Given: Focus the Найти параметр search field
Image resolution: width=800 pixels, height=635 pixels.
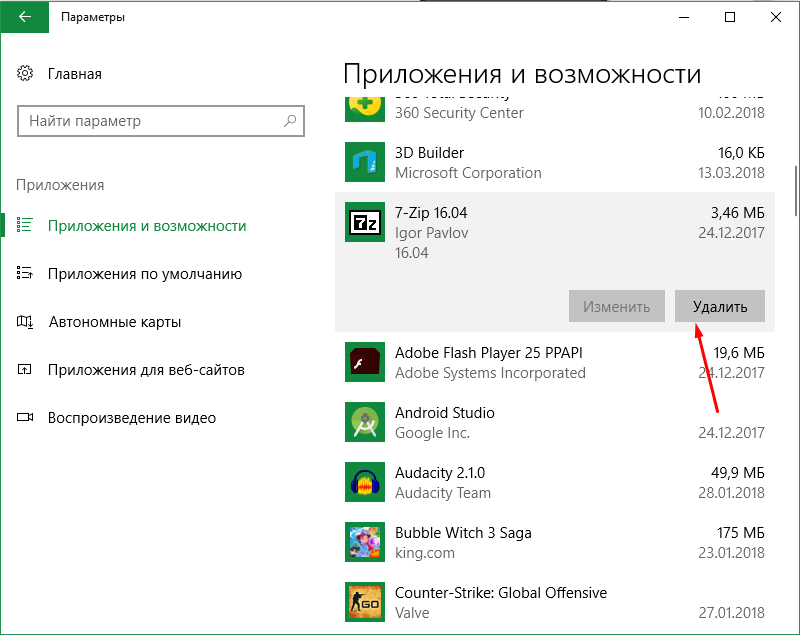Looking at the screenshot, I should [x=161, y=121].
